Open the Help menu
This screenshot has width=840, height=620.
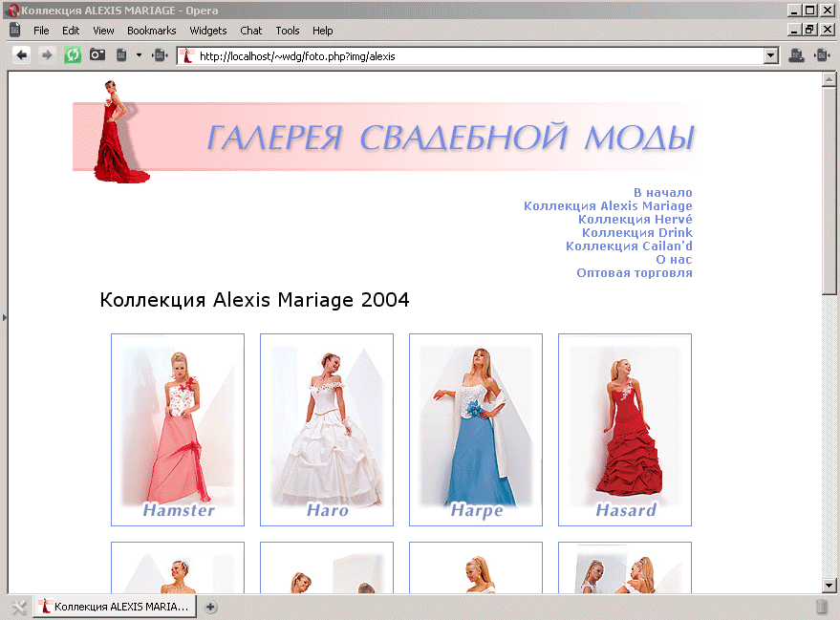tap(322, 31)
